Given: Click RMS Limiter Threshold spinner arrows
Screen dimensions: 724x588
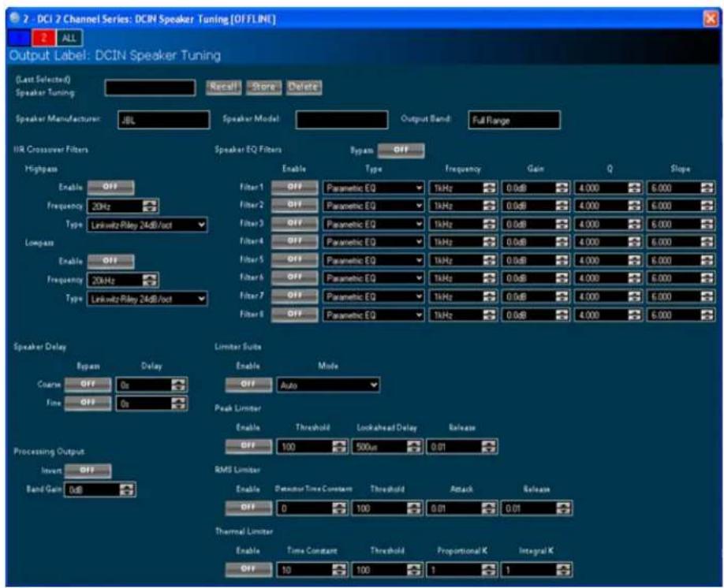Looking at the screenshot, I should tap(414, 508).
